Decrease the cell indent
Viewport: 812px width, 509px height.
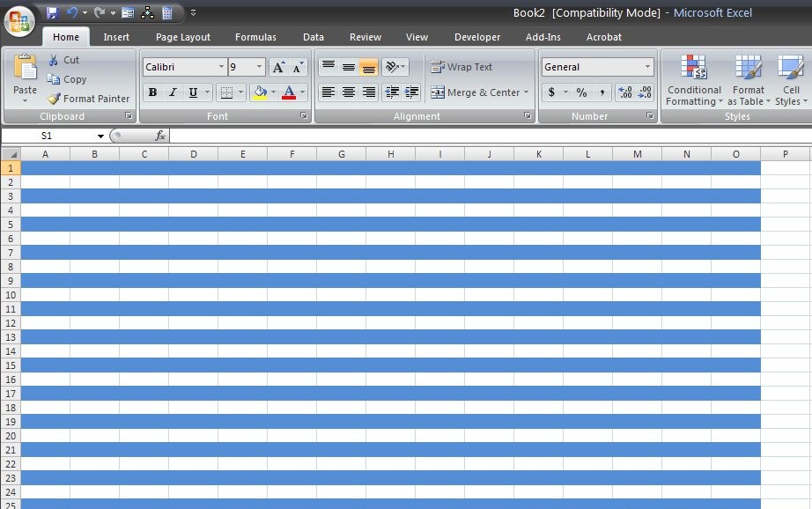(x=392, y=92)
